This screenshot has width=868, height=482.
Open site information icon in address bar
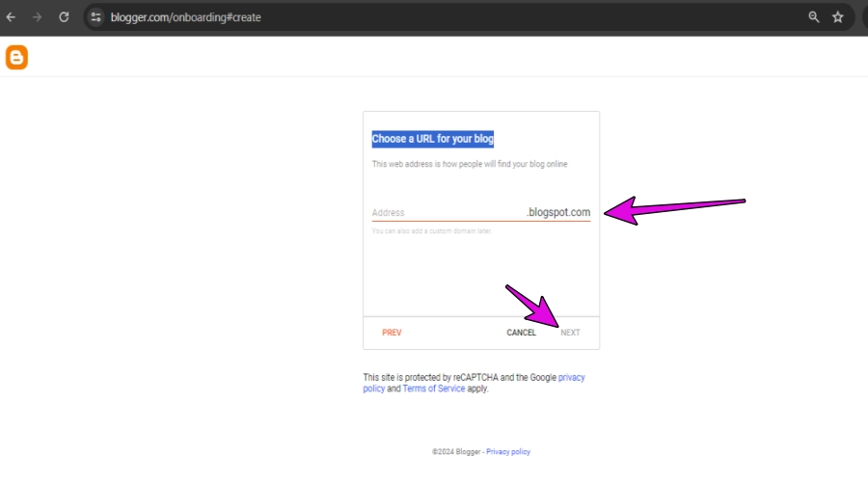coord(95,17)
